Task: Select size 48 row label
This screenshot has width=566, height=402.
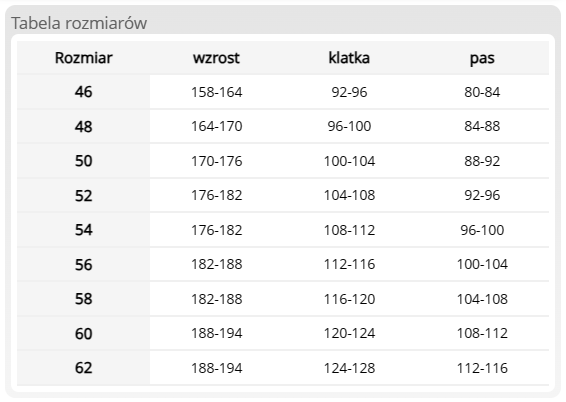Action: pyautogui.click(x=83, y=126)
